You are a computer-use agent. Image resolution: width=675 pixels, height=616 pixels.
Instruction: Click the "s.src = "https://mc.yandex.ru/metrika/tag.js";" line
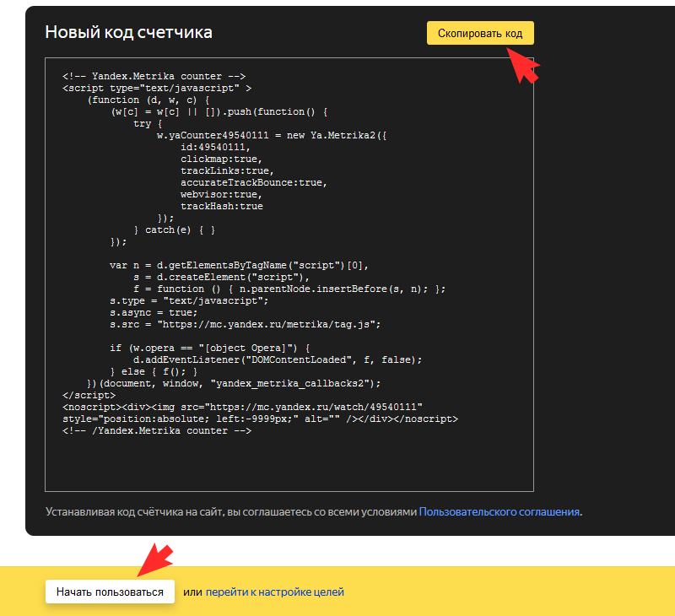[246, 325]
